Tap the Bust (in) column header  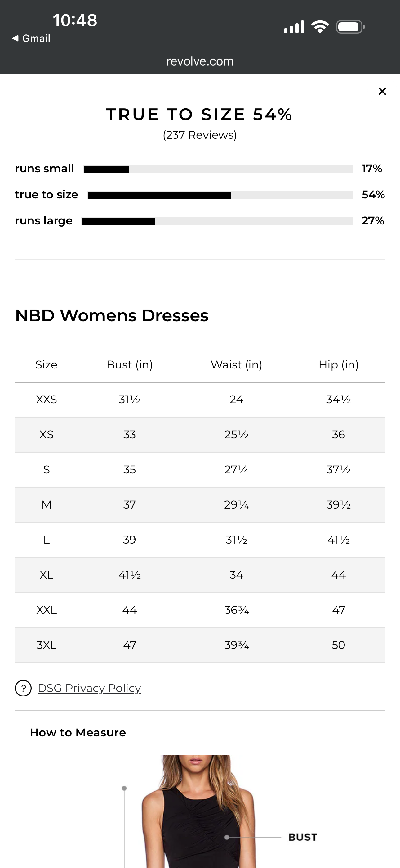[x=130, y=364]
